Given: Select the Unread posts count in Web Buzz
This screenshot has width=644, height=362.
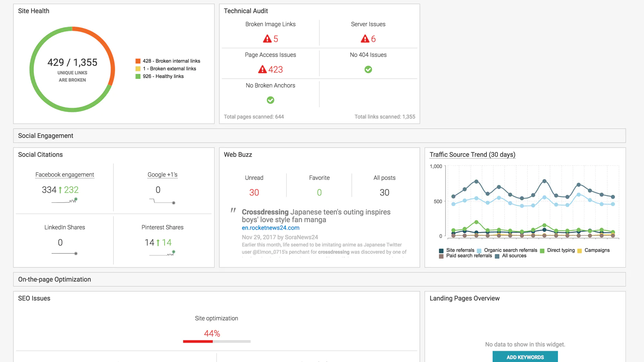Looking at the screenshot, I should point(254,193).
